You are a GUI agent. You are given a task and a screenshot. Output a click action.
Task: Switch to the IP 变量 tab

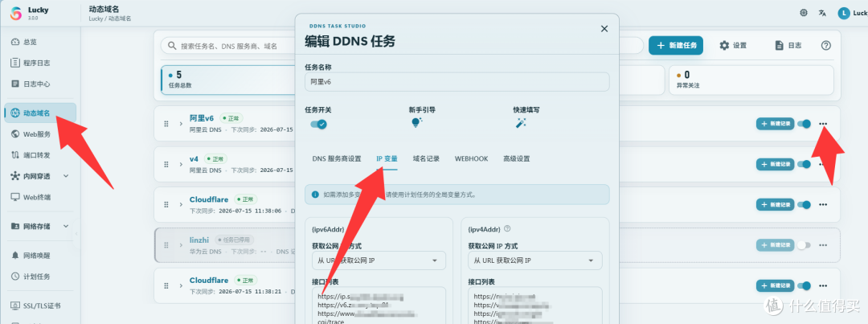(x=387, y=159)
